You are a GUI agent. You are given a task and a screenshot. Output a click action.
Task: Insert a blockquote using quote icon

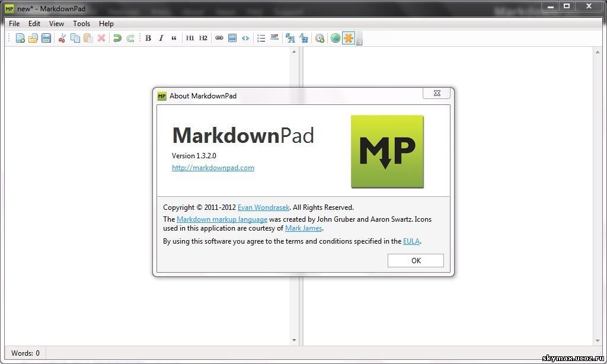click(174, 38)
